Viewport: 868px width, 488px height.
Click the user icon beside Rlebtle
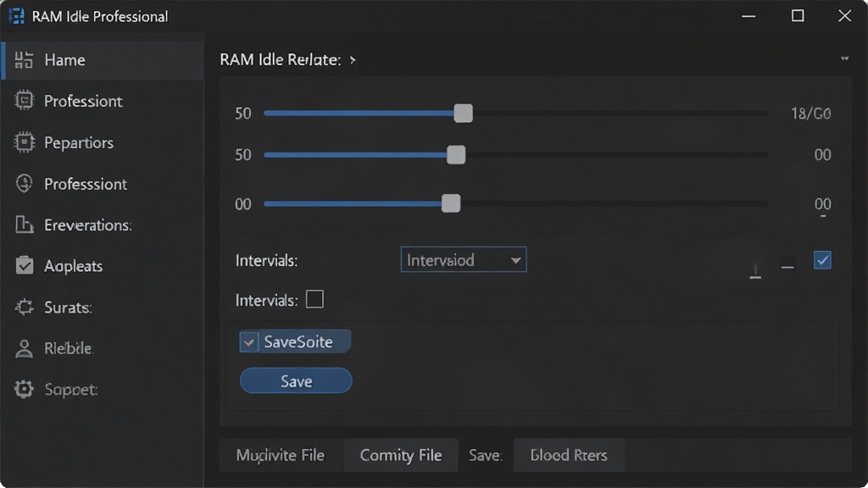tap(24, 348)
